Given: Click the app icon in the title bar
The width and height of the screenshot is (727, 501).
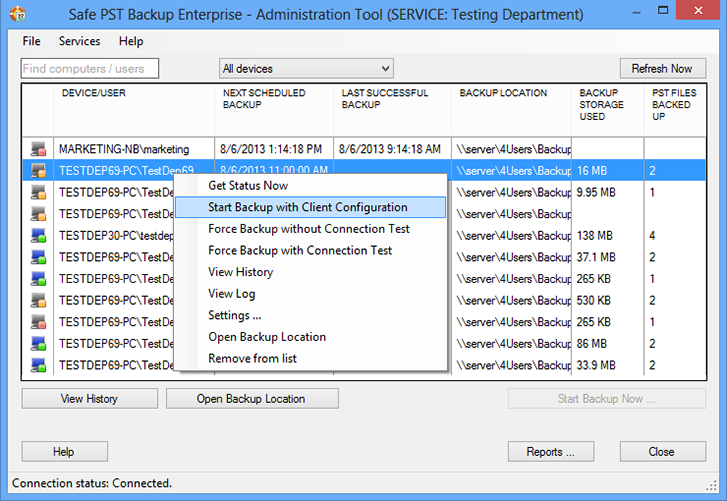Looking at the screenshot, I should tap(18, 14).
